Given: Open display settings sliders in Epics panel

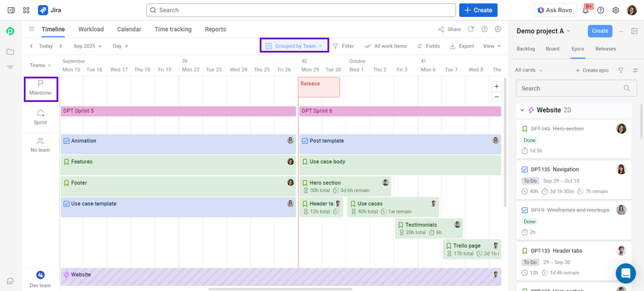Looking at the screenshot, I should [636, 70].
